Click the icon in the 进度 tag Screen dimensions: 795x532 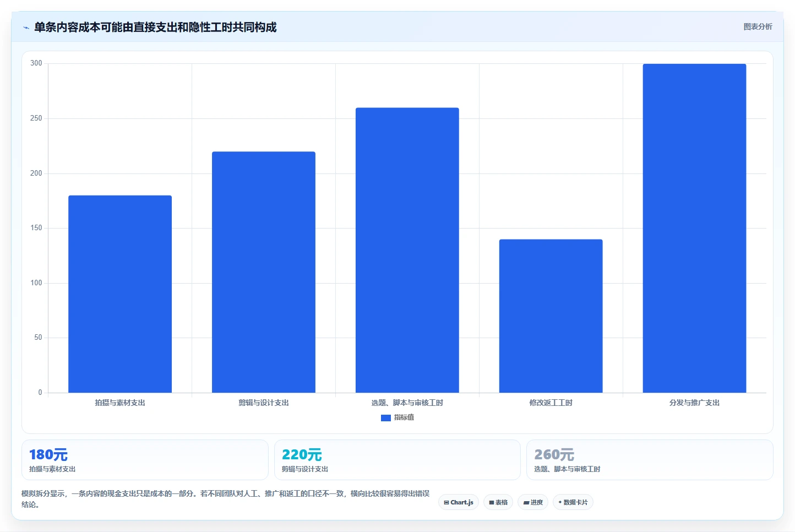526,503
